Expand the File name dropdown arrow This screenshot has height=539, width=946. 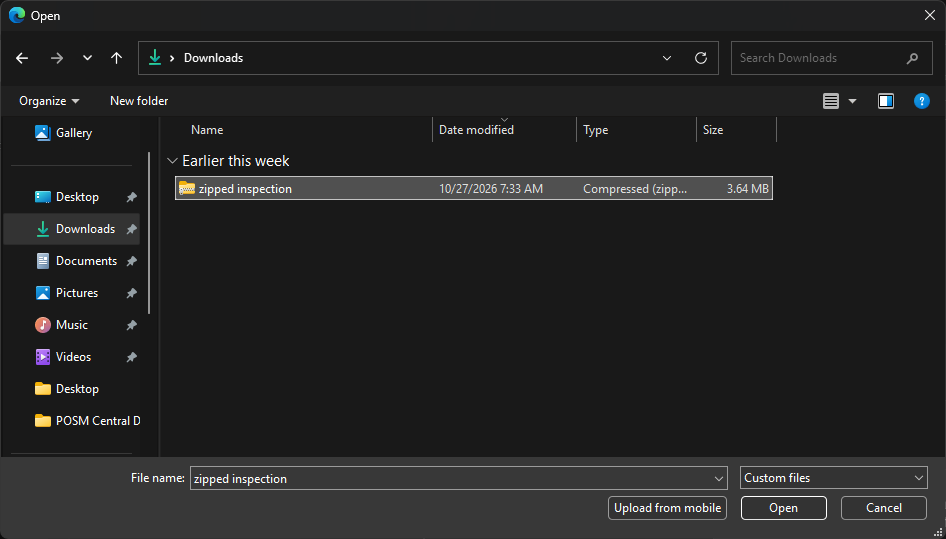click(719, 478)
